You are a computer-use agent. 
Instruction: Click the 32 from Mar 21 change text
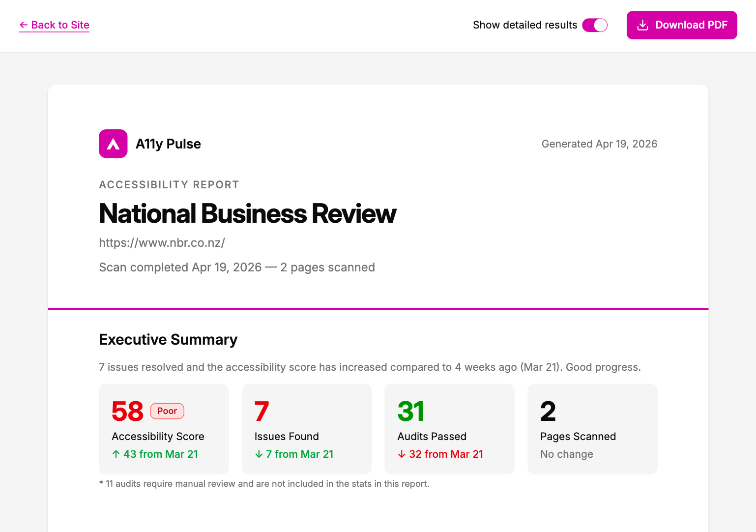[x=446, y=454]
